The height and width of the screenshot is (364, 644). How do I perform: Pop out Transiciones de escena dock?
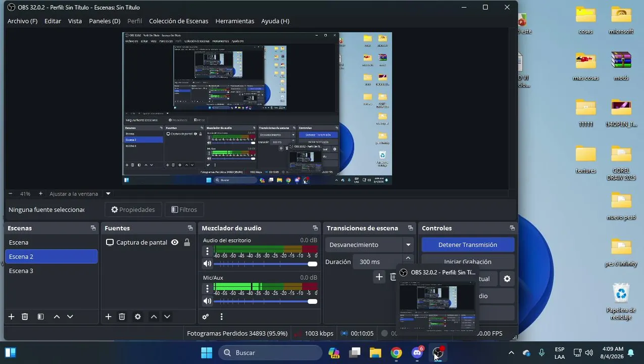411,228
